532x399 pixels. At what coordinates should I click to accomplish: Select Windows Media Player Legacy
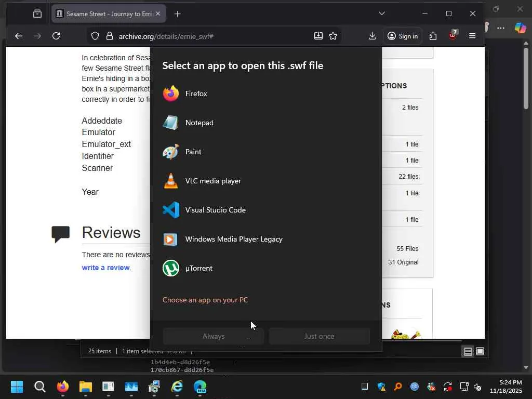coord(266,239)
